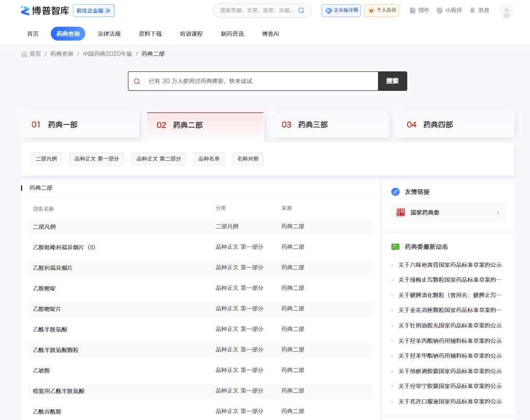Filter by 品种名单 tag
530x420 pixels.
pos(209,159)
